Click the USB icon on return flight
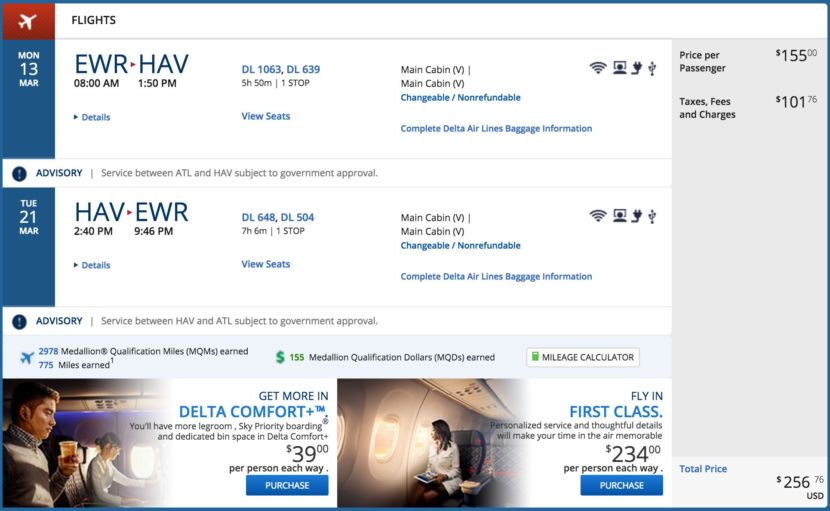Screen dimensions: 830x511 click(x=652, y=216)
